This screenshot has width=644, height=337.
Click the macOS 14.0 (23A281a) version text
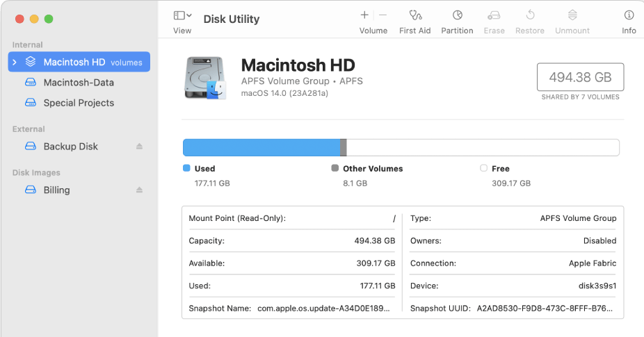pos(284,93)
